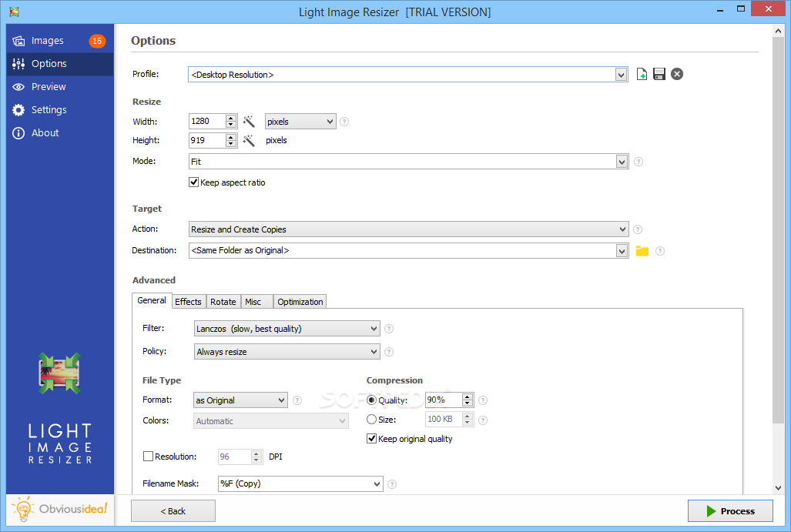Click the delete profile X icon
This screenshot has width=791, height=532.
click(x=677, y=74)
